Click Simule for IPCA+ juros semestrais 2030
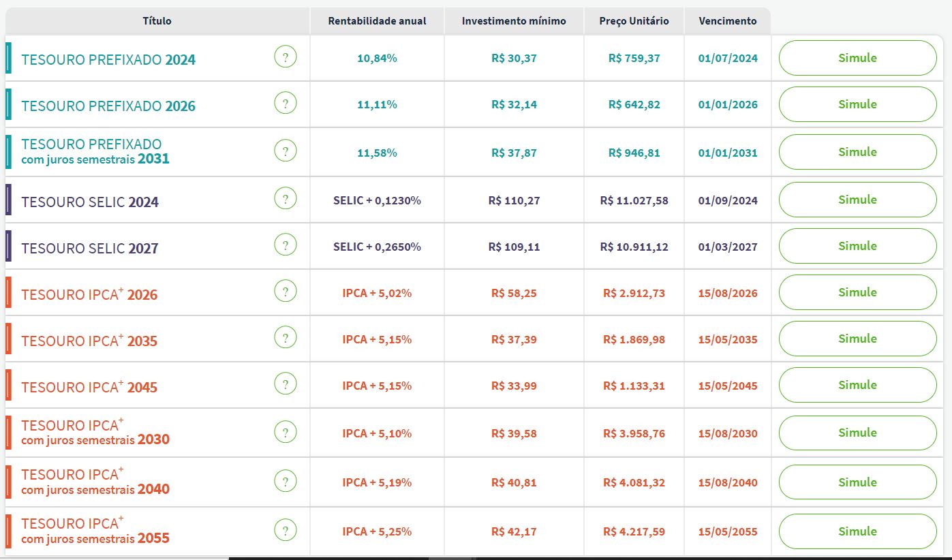 coord(857,433)
